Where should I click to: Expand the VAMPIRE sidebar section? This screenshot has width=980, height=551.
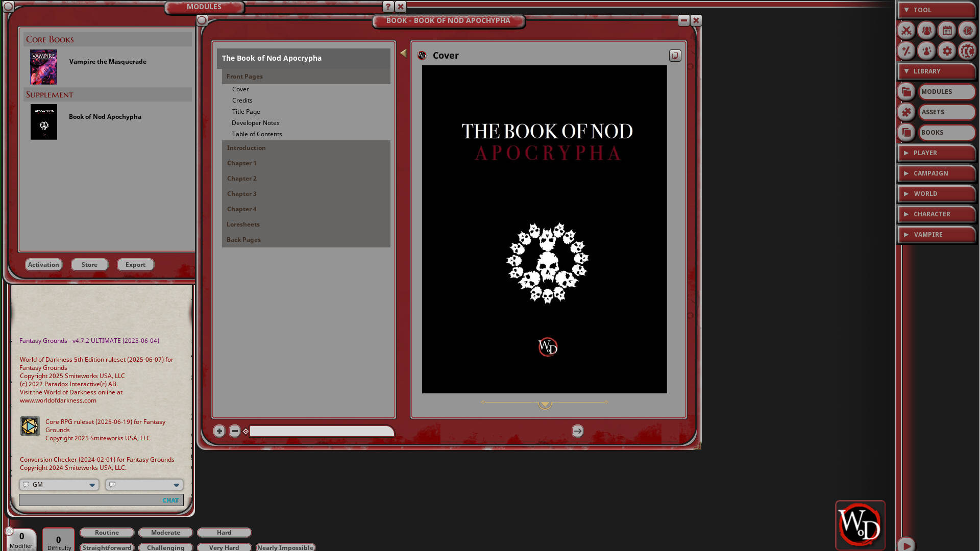936,234
